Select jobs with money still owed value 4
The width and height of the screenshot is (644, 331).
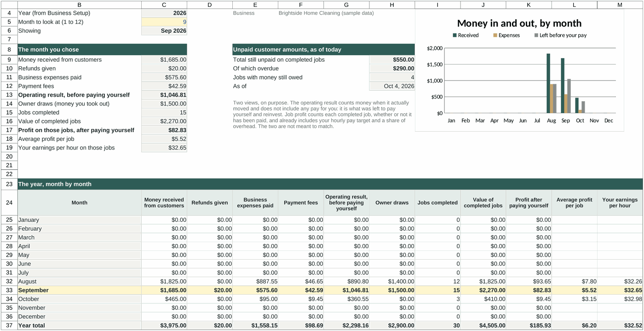tap(392, 77)
